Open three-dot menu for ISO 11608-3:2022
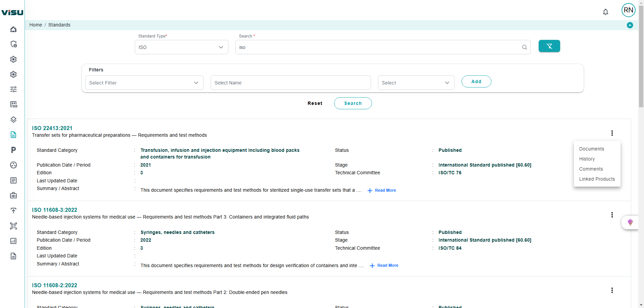This screenshot has height=308, width=644. (612, 215)
